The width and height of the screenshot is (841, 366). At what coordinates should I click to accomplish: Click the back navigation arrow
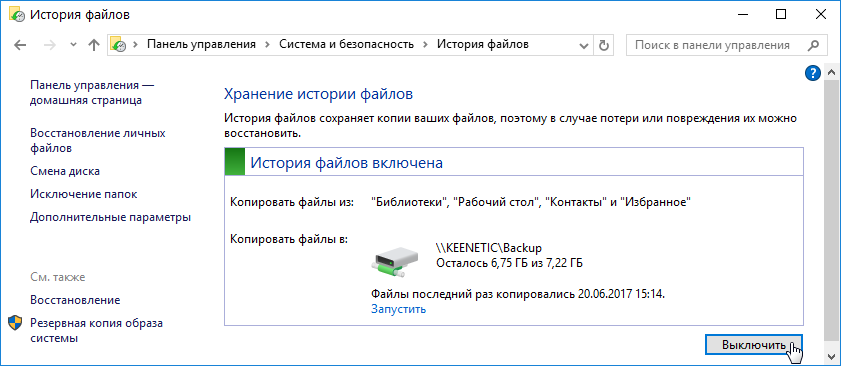[20, 45]
